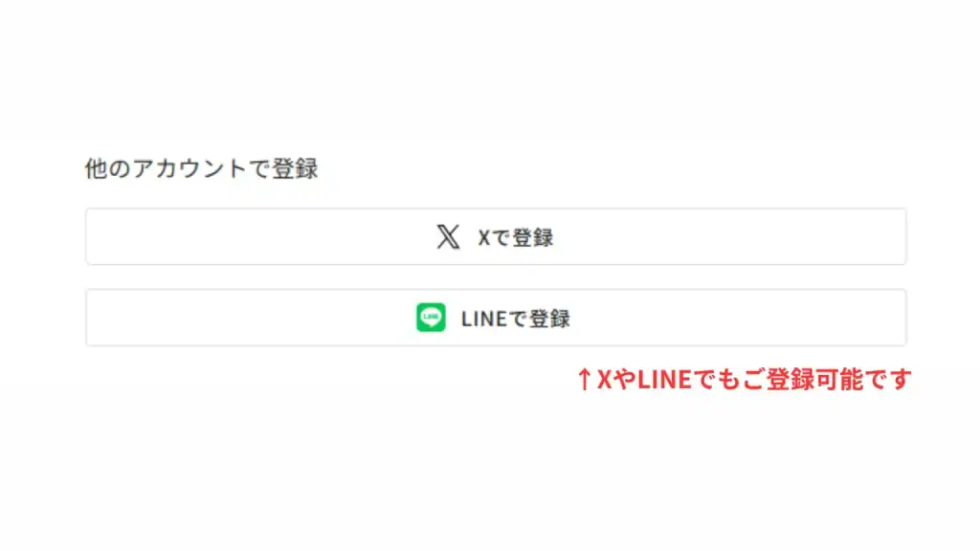Screen dimensions: 980x551
Task: Select the LINEで登録 button
Action: pos(496,318)
